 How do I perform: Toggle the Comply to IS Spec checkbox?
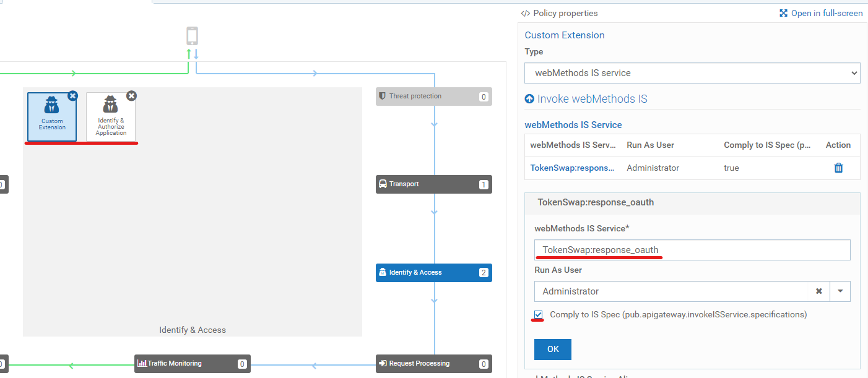539,314
